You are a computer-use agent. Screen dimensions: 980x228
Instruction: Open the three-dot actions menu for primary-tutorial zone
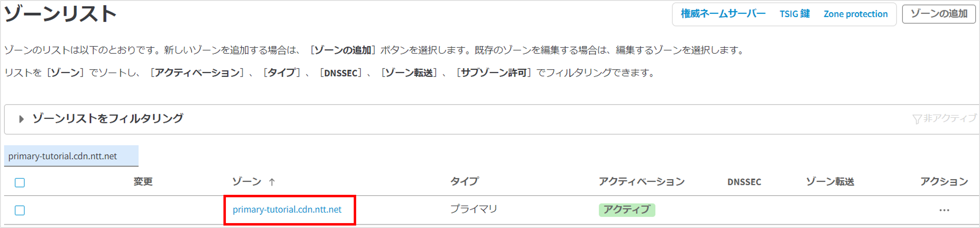point(944,210)
